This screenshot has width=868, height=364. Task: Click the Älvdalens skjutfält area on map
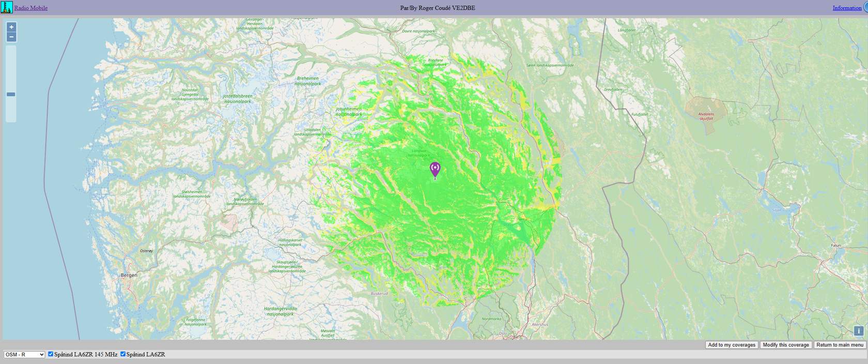coord(706,115)
